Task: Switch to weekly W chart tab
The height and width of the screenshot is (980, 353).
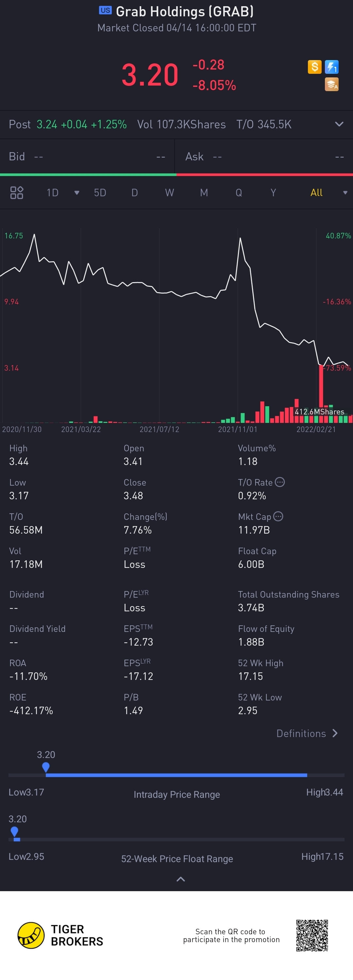Action: click(169, 192)
